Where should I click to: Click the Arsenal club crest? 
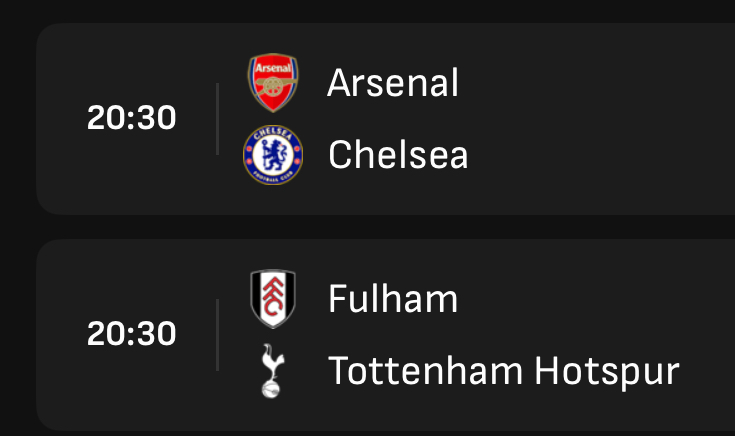click(x=273, y=83)
